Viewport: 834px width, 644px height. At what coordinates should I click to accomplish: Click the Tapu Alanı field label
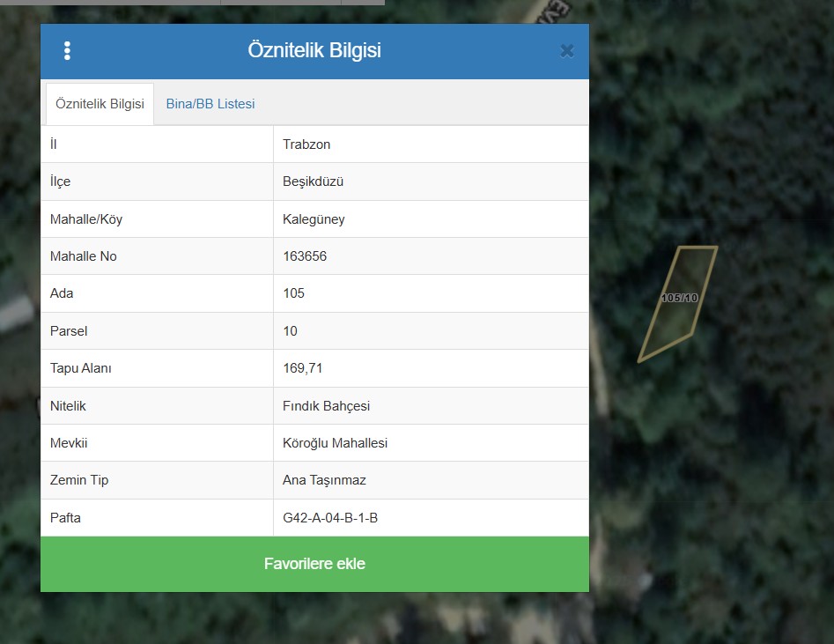81,368
